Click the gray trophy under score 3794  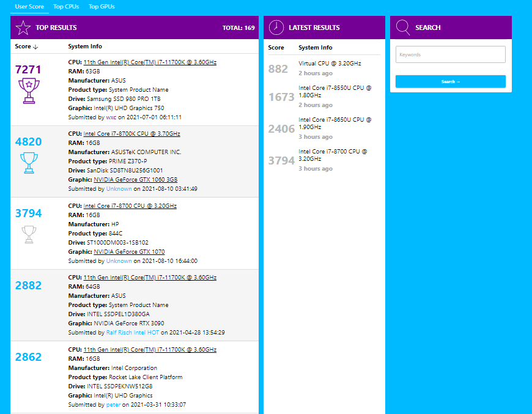click(29, 234)
